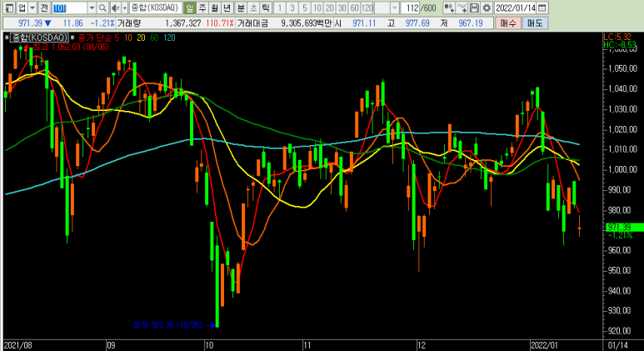Click the red 5-day MA legend number
This screenshot has height=351, width=644.
coord(117,38)
